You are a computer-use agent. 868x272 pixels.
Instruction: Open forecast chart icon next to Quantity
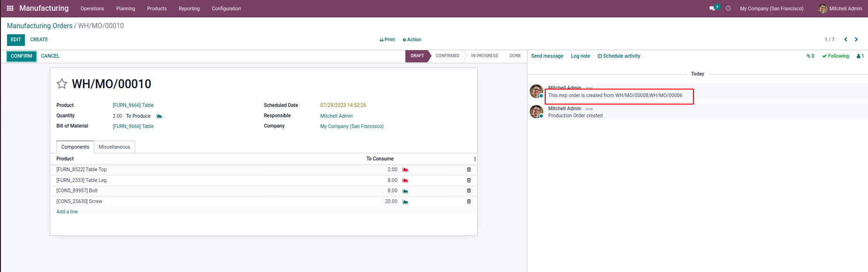[x=159, y=116]
